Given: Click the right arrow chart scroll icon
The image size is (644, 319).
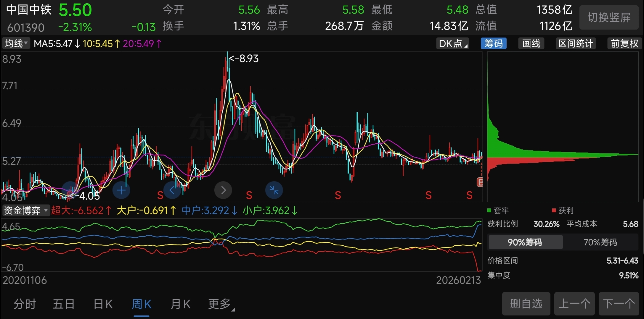Looking at the screenshot, I should point(223,190).
